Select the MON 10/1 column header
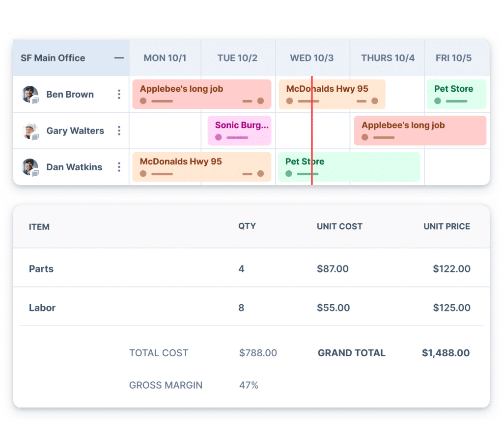Viewport: 503px width, 448px height. click(x=165, y=58)
